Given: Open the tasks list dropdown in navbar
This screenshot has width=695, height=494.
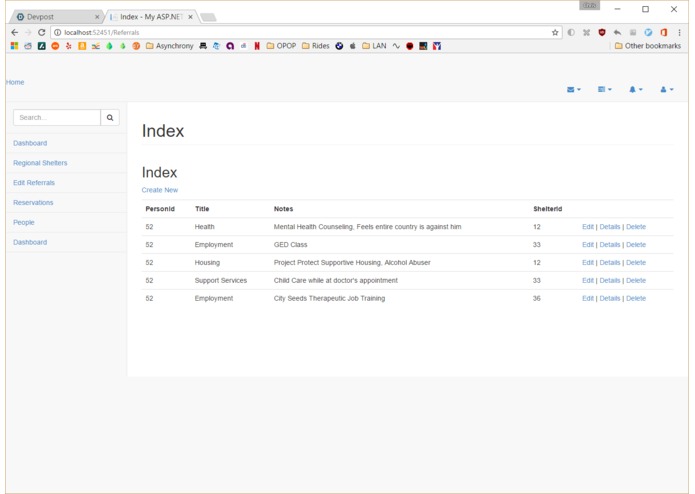Looking at the screenshot, I should 605,89.
